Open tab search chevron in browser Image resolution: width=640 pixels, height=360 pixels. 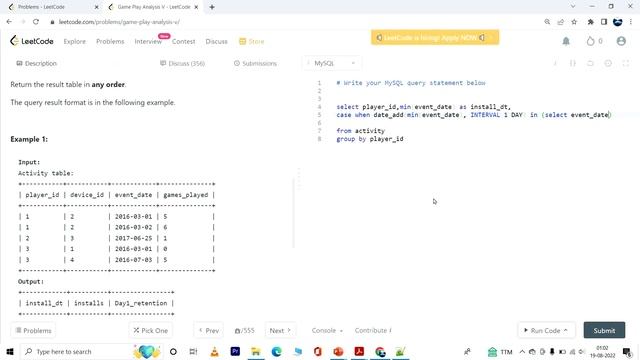(x=573, y=7)
